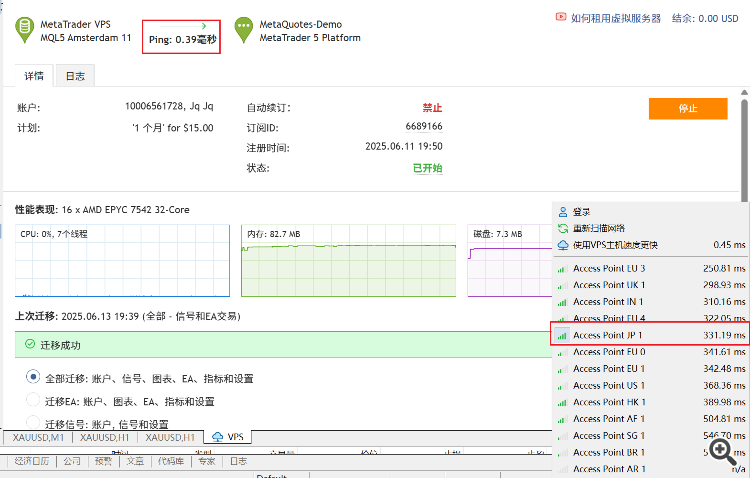
Task: Select Access Point AR 1 entry
Action: 651,469
